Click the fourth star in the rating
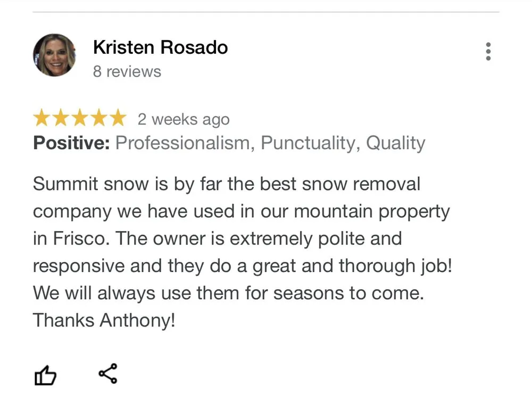The image size is (532, 393). [99, 117]
